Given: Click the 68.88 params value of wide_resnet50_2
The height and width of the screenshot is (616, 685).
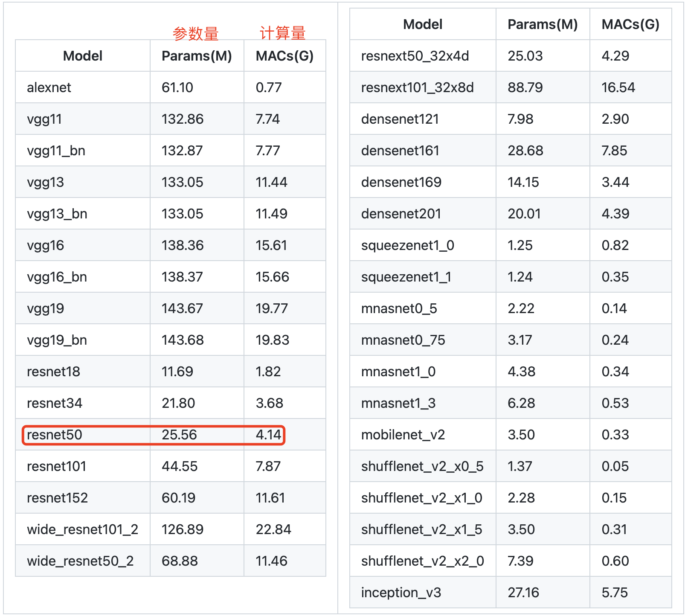Looking at the screenshot, I should pos(180,561).
